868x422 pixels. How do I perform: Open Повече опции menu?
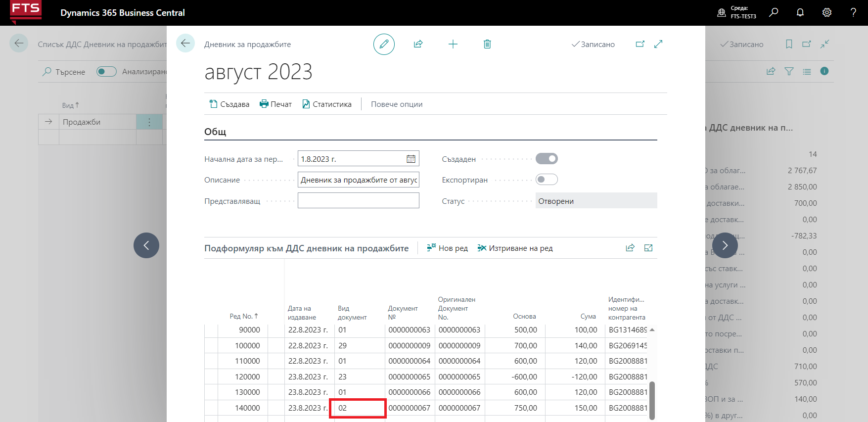pos(397,104)
